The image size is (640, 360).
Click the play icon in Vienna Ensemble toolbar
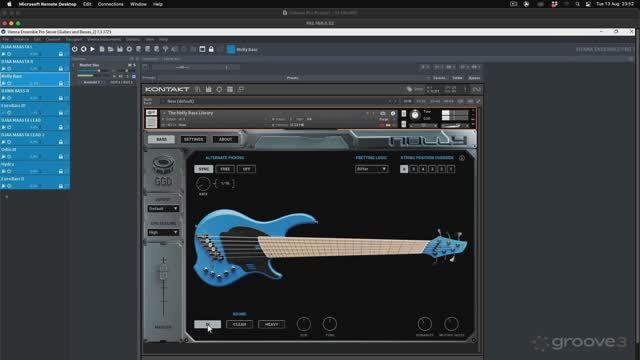(x=92, y=49)
